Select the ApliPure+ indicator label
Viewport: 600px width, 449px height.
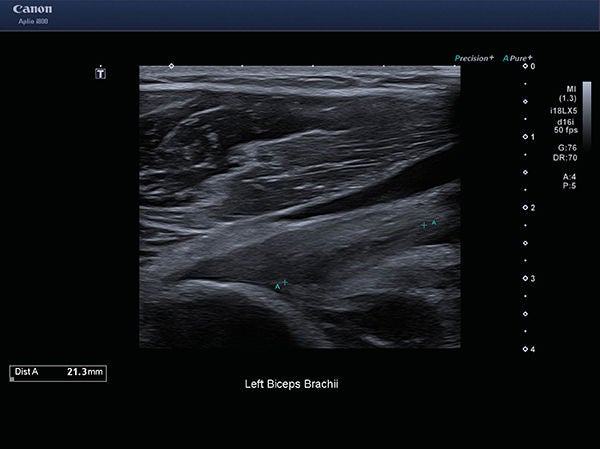click(x=517, y=58)
